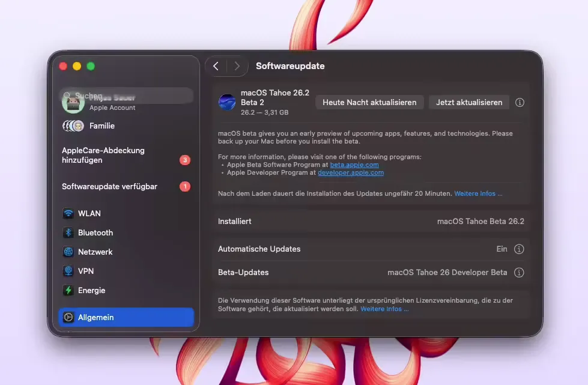This screenshot has height=385, width=588.
Task: Open Familie via its avatar icon
Action: [73, 126]
